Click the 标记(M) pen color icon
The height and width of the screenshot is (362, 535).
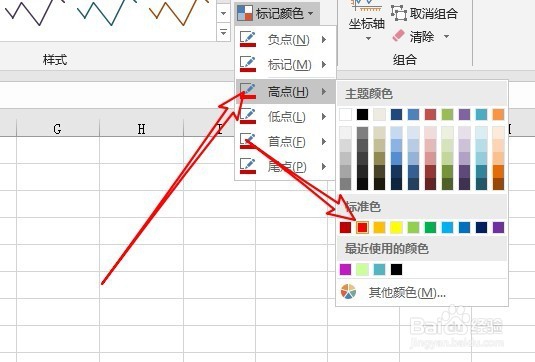(x=248, y=64)
